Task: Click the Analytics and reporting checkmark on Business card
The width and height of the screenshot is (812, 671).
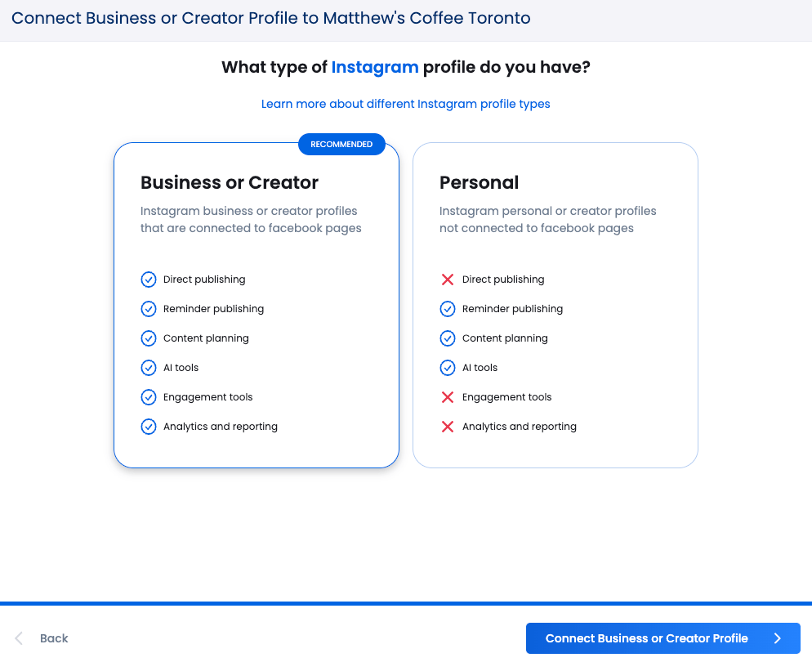Action: pyautogui.click(x=149, y=426)
